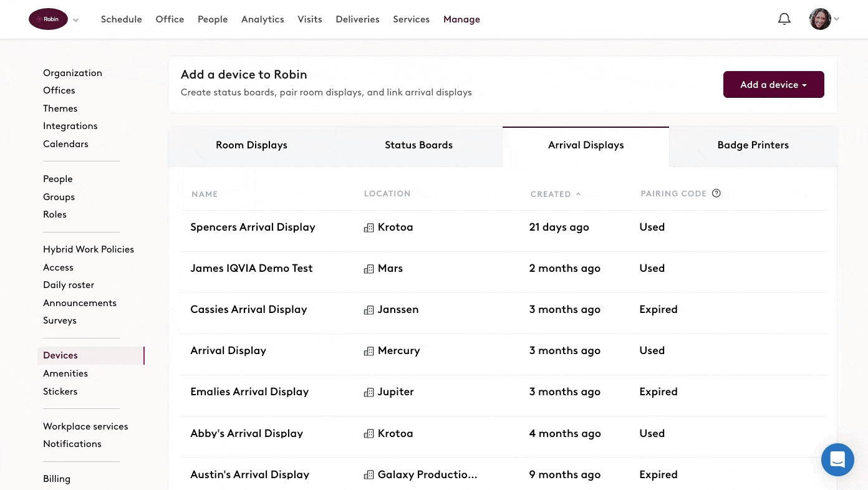Screen dimensions: 868x490
Task: Click the Pairing Code column header
Action: click(x=673, y=193)
